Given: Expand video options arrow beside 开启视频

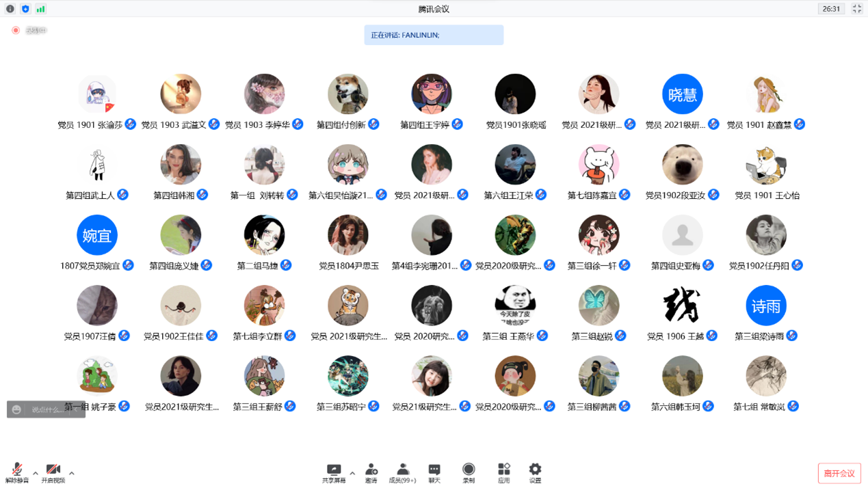Looking at the screenshot, I should click(x=71, y=473).
